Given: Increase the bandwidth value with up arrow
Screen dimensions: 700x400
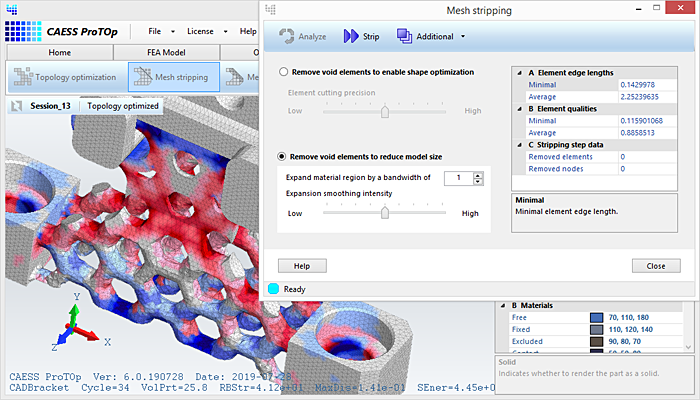Looking at the screenshot, I should pos(478,174).
